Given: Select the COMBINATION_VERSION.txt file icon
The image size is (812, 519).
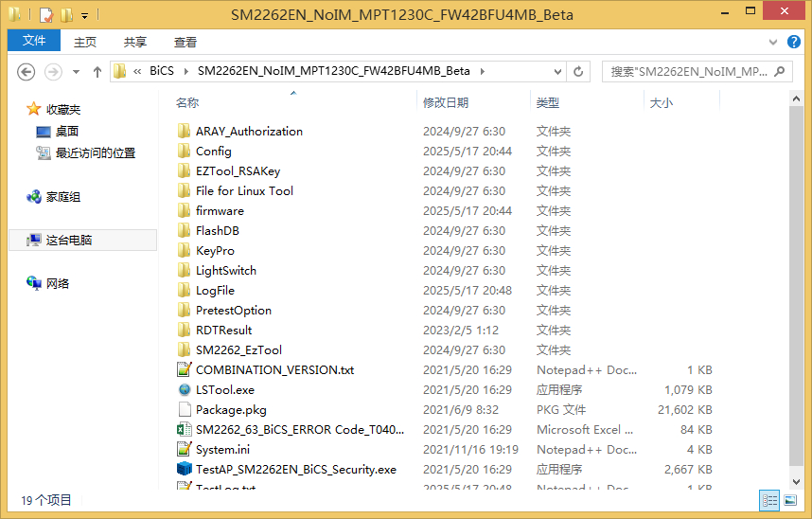Looking at the screenshot, I should tap(185, 370).
